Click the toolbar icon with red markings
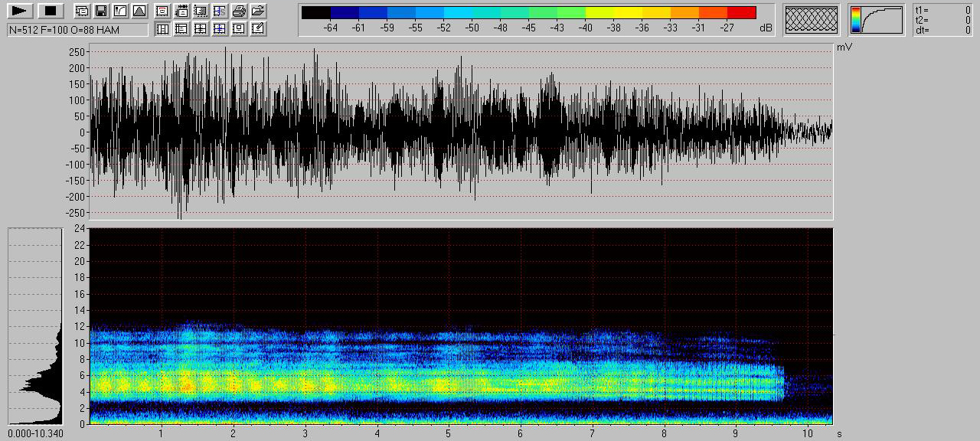 point(162,11)
